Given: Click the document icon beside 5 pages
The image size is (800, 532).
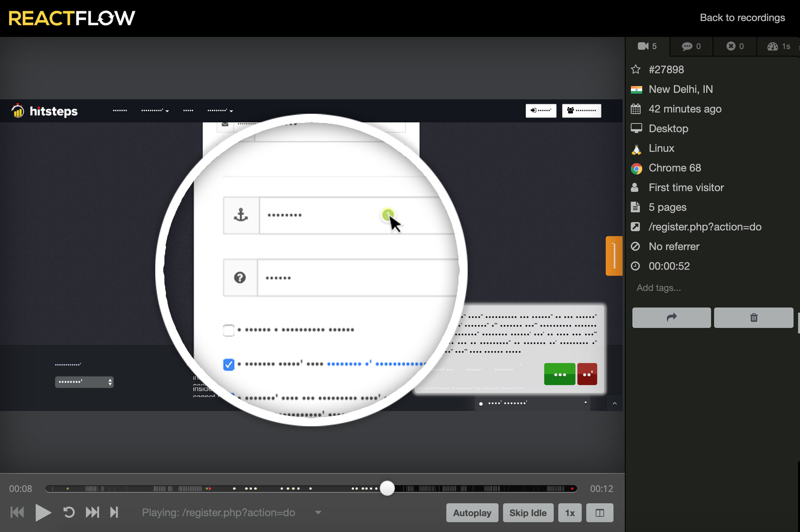Looking at the screenshot, I should click(x=635, y=207).
